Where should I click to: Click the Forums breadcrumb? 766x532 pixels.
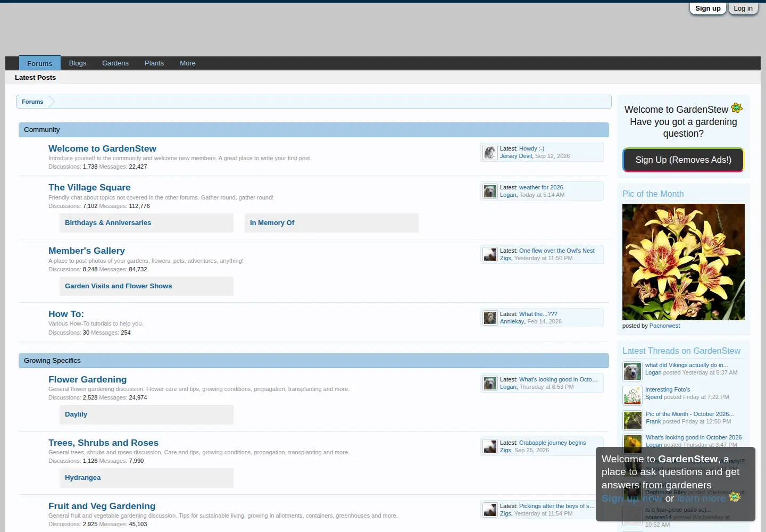coord(32,102)
